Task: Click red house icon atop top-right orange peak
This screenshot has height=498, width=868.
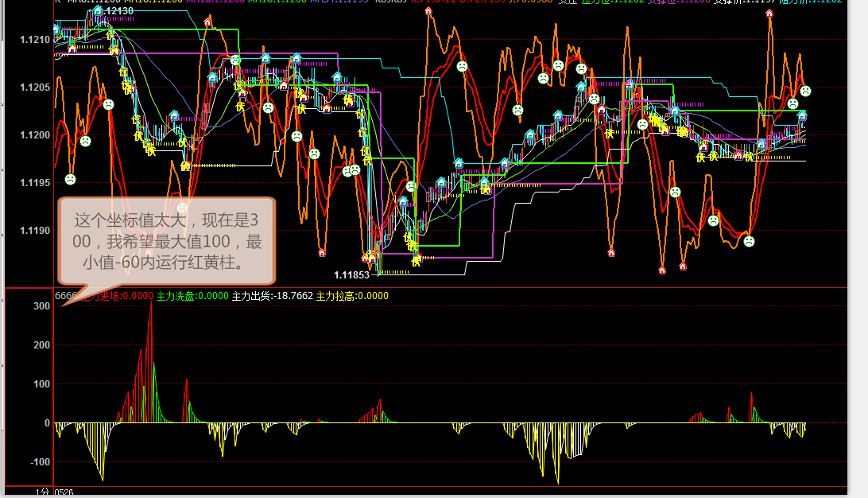Action: (x=769, y=14)
